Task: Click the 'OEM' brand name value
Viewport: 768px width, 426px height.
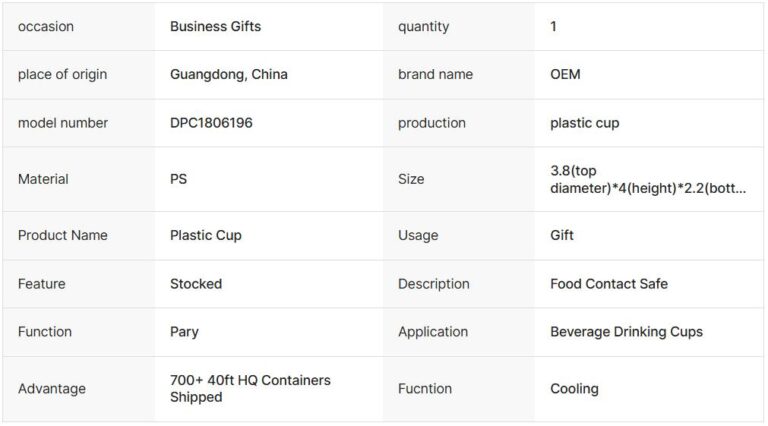Action: click(565, 75)
